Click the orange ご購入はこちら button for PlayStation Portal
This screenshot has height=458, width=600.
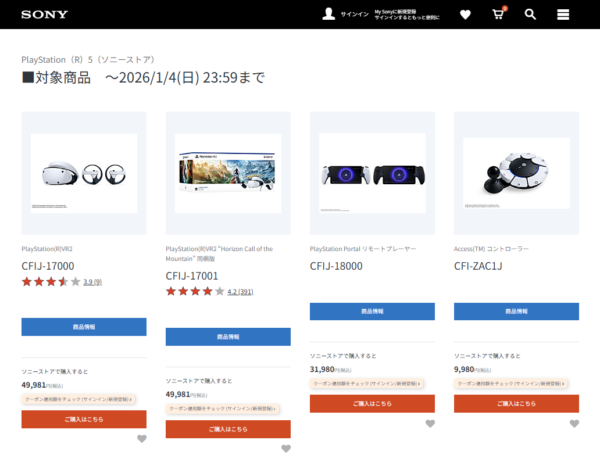point(372,404)
